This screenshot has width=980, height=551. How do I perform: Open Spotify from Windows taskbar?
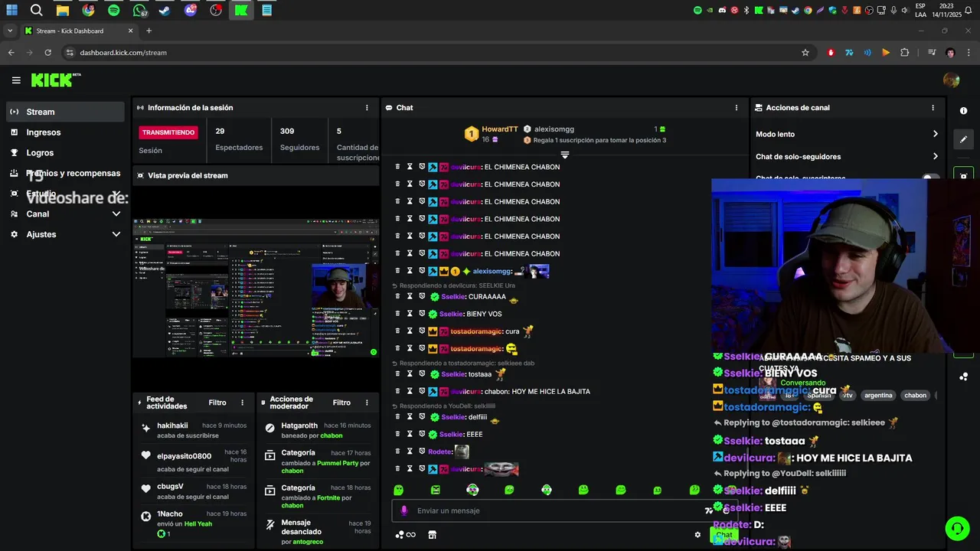[114, 10]
